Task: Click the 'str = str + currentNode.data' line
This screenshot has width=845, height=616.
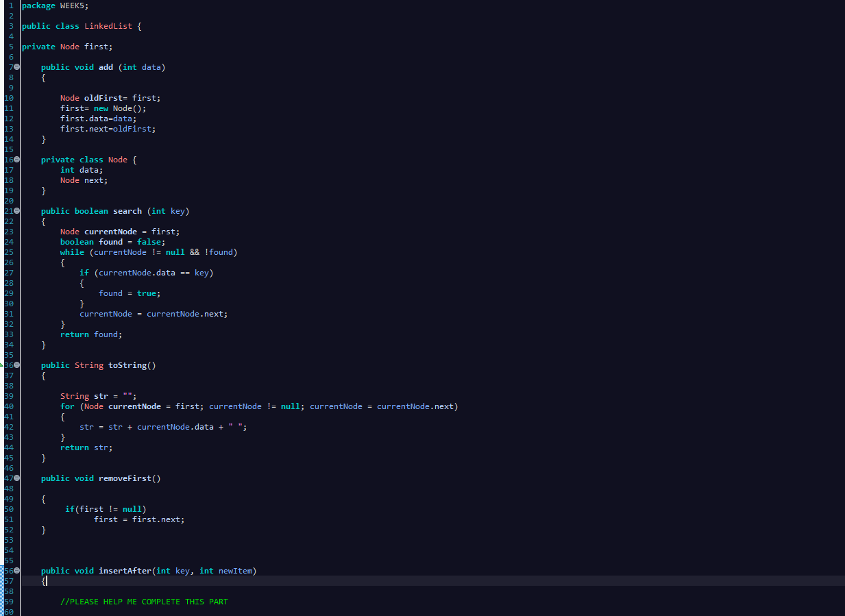Action: 163,427
